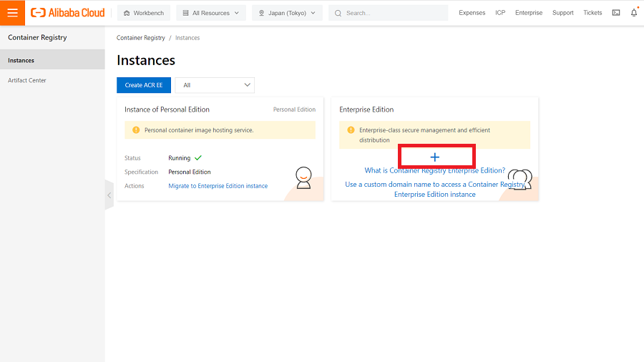Click the Alibaba Cloud logo
The width and height of the screenshot is (644, 362).
[x=68, y=13]
